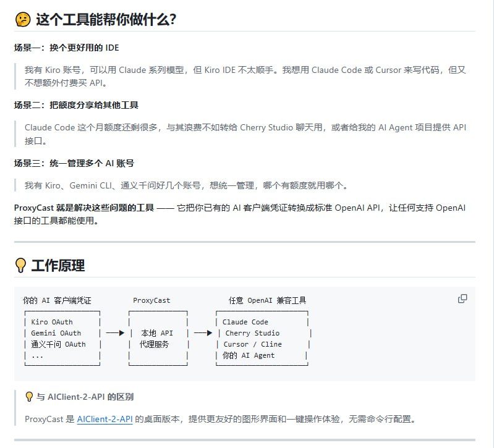Click 场景二：把额度分享给其他工具
494x448 pixels.
click(x=76, y=105)
